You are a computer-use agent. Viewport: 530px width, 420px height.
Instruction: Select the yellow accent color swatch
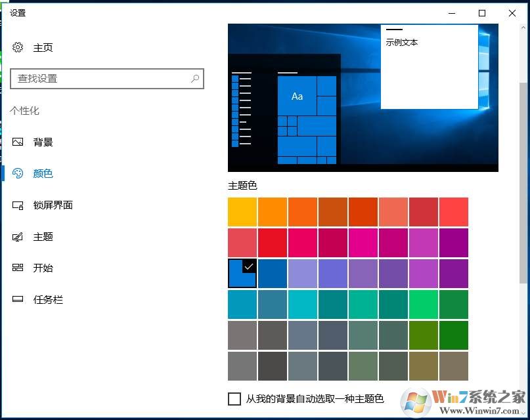tap(242, 212)
